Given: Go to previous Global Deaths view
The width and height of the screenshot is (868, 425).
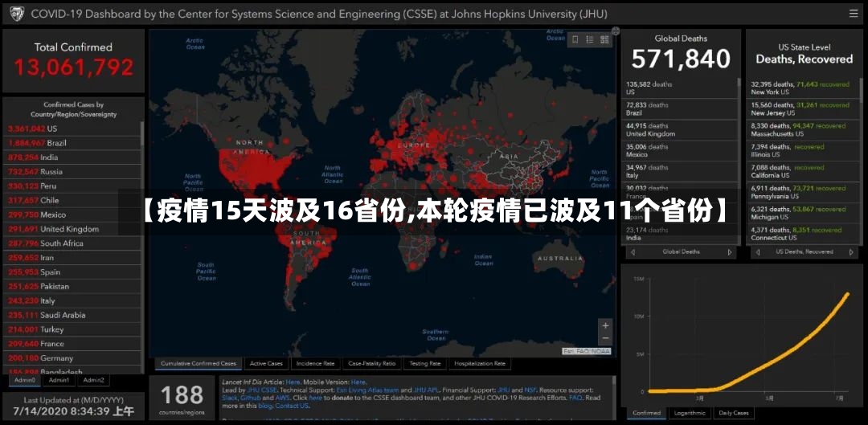Looking at the screenshot, I should 633,251.
